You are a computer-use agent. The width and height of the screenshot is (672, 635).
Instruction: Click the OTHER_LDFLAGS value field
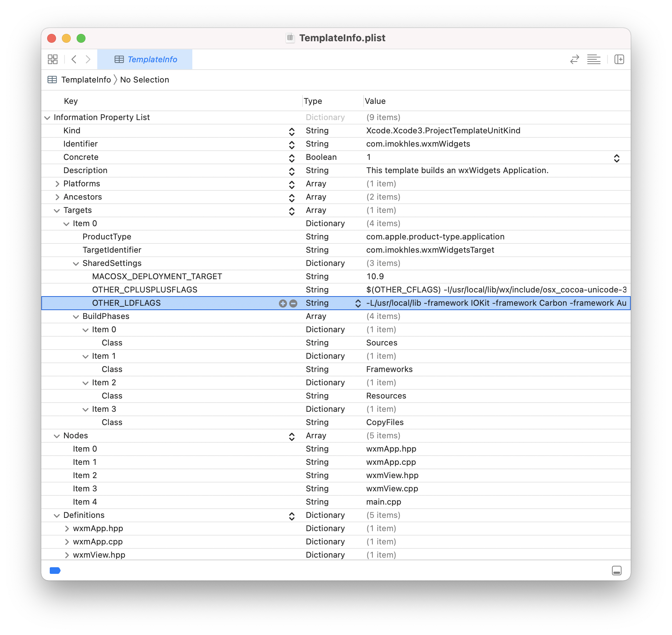click(x=479, y=303)
